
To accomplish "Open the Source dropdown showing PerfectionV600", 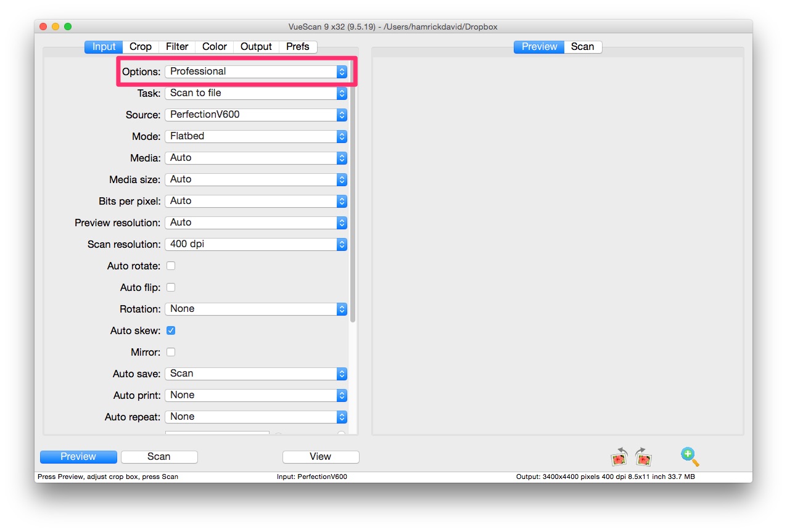I will (x=255, y=115).
